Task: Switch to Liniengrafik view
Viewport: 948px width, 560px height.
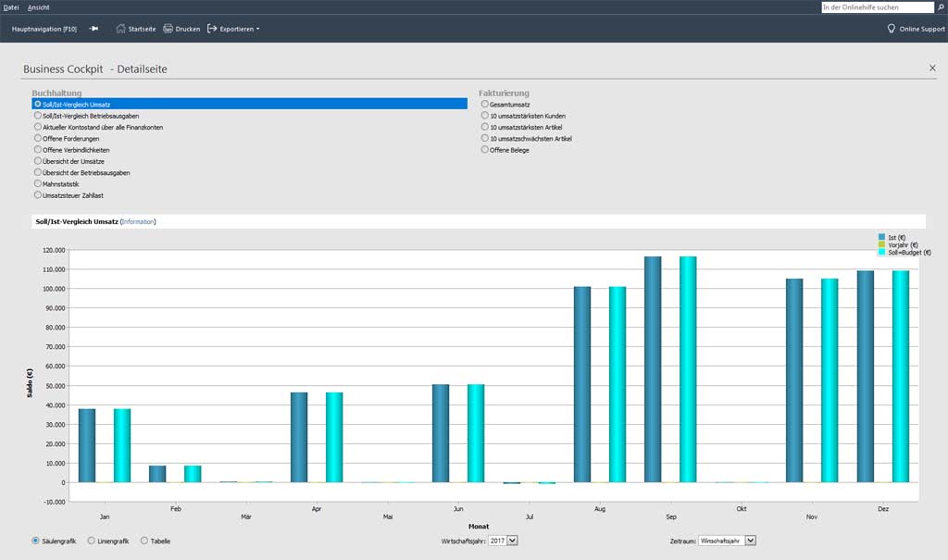Action: pos(92,541)
